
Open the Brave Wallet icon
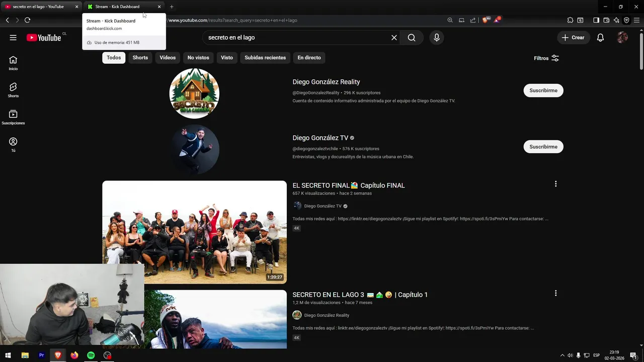click(x=606, y=20)
